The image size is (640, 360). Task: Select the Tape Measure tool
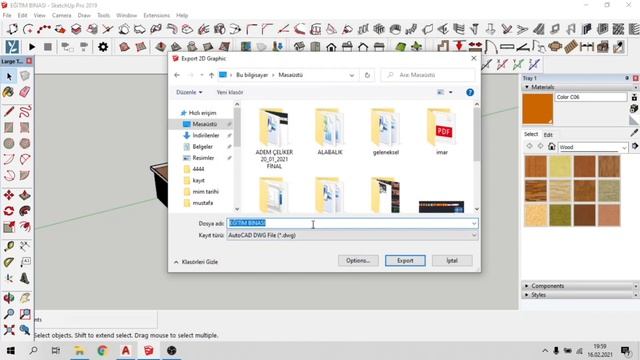pyautogui.click(x=9, y=246)
